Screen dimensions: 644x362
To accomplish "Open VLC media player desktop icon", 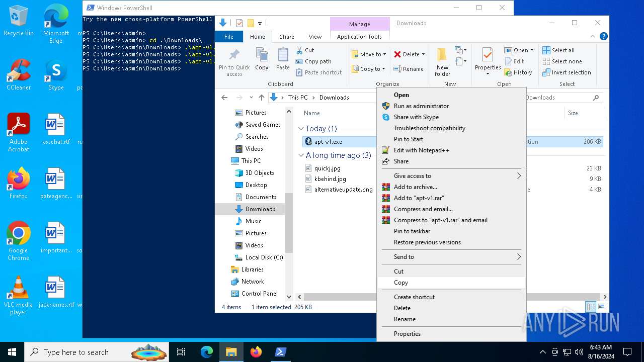I will point(18,296).
